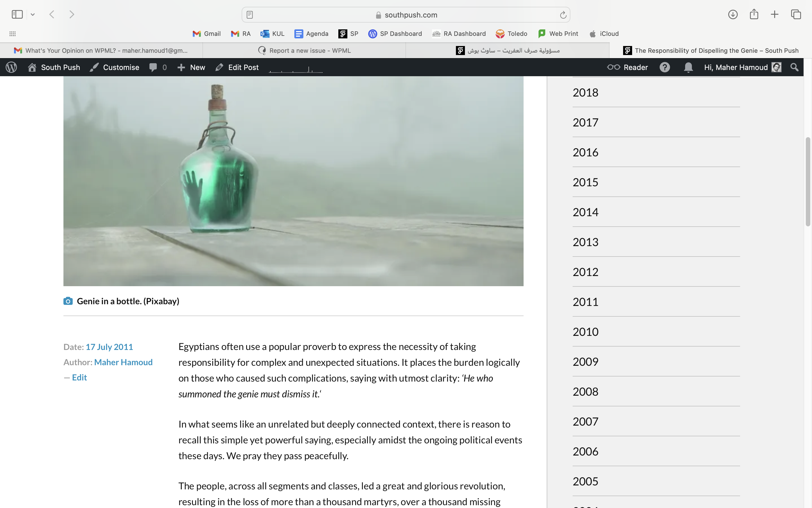The image size is (812, 508).
Task: Open the SP Dashboard bookmark
Action: coord(395,34)
